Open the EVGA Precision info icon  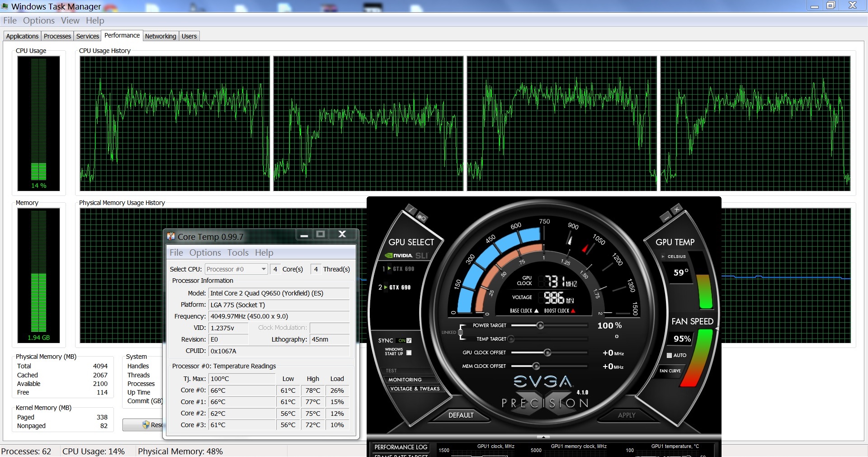[410, 209]
